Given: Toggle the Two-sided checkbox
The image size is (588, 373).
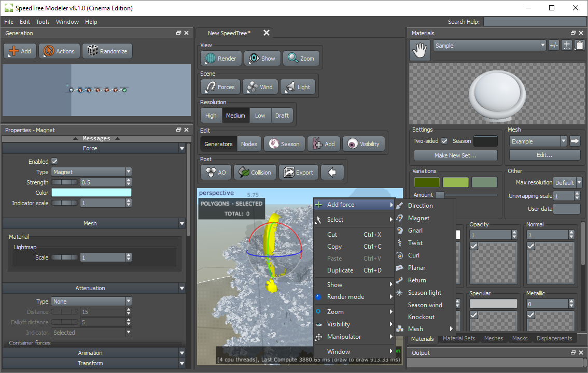Looking at the screenshot, I should point(444,141).
